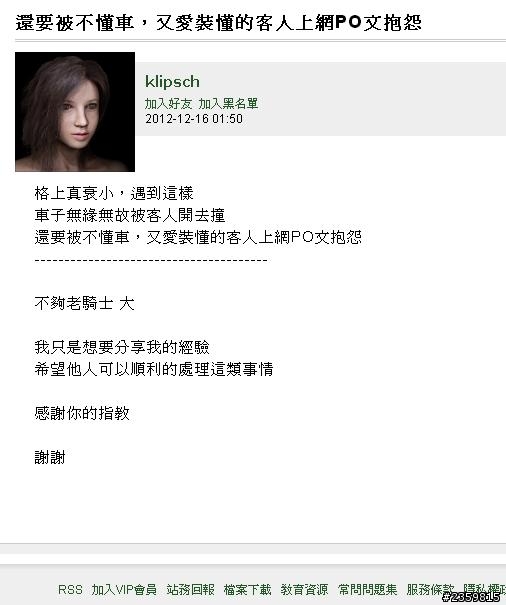Click the quoted line 格上真衰小，遇到這樣
This screenshot has width=506, height=605.
coord(114,193)
